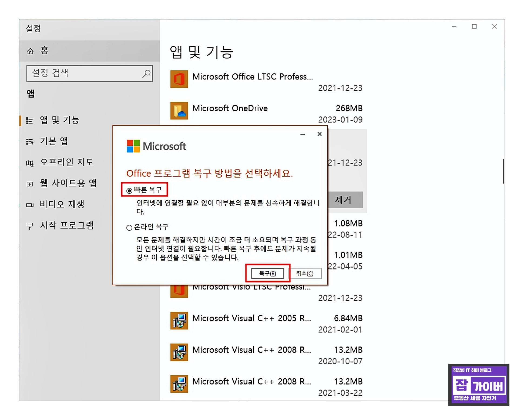Close the Office repair dialog
This screenshot has height=420, width=524.
[x=320, y=134]
